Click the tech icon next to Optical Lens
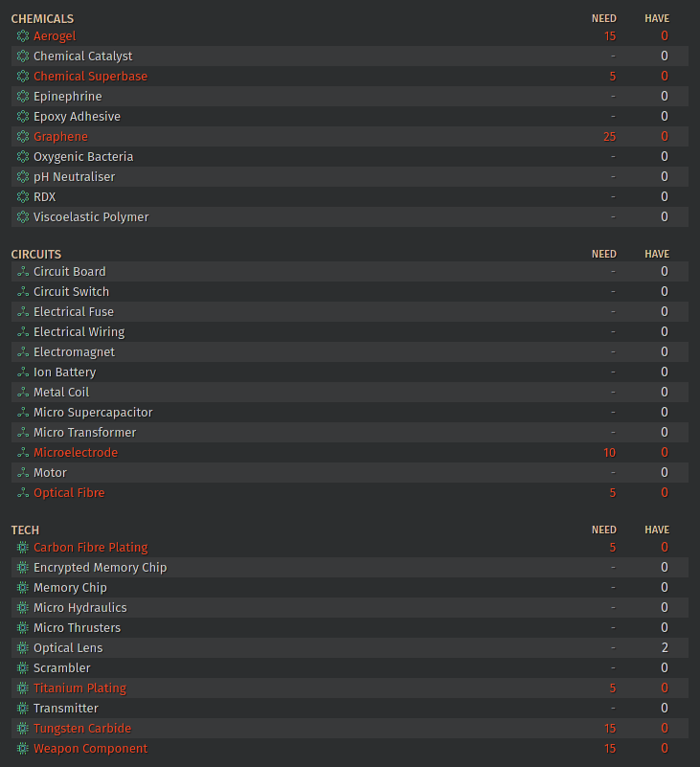This screenshot has width=700, height=767. tap(23, 648)
